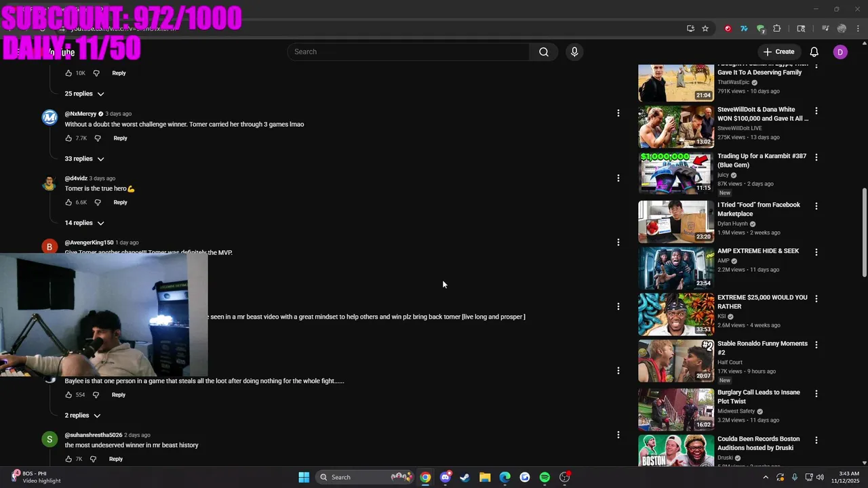Screen dimensions: 868x488
Task: Open the Chrome profile avatar
Action: click(x=842, y=28)
